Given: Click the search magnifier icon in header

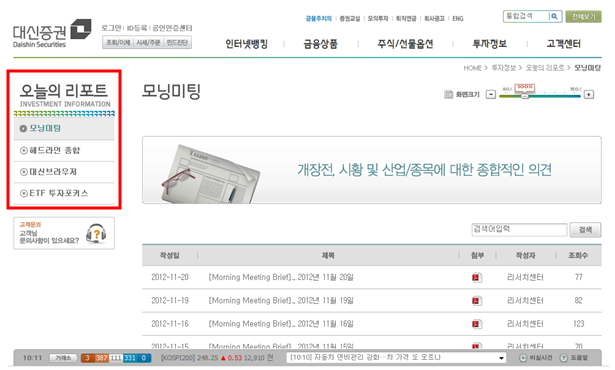Looking at the screenshot, I should (554, 16).
